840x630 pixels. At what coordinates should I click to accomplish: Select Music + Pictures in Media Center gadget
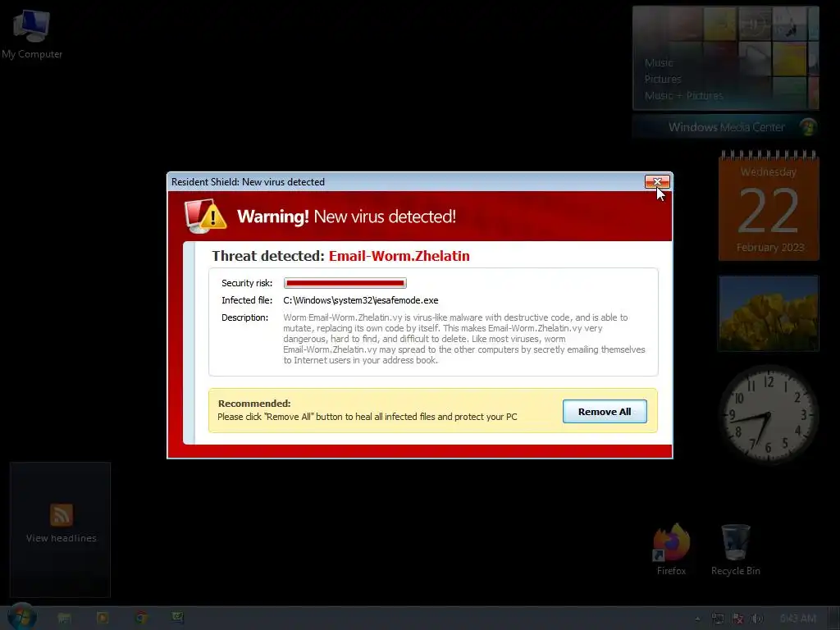[x=683, y=96]
